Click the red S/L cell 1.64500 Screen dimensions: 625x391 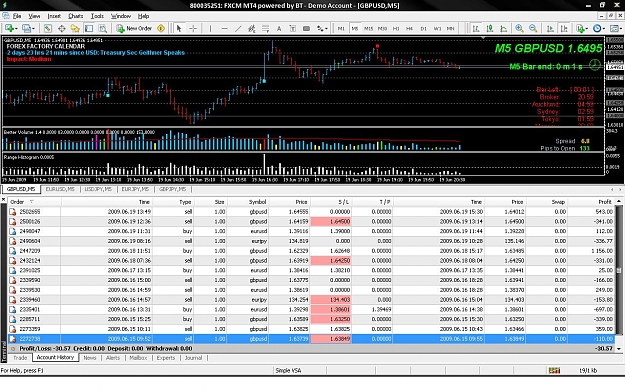pyautogui.click(x=331, y=221)
